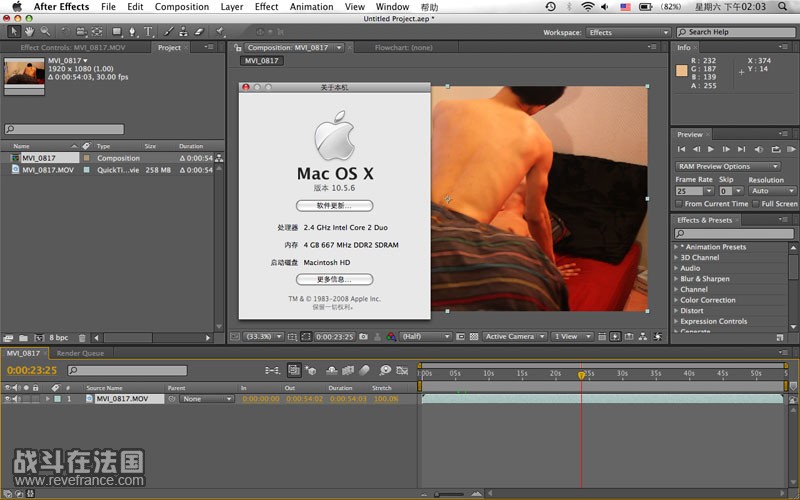The width and height of the screenshot is (800, 500).
Task: Click the 更多信息 button in About dialog
Action: (334, 280)
